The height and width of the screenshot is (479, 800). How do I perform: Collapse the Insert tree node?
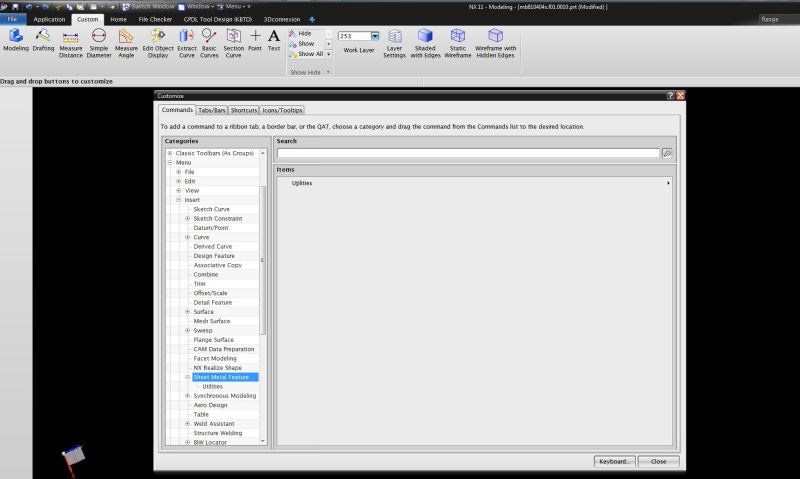click(179, 200)
